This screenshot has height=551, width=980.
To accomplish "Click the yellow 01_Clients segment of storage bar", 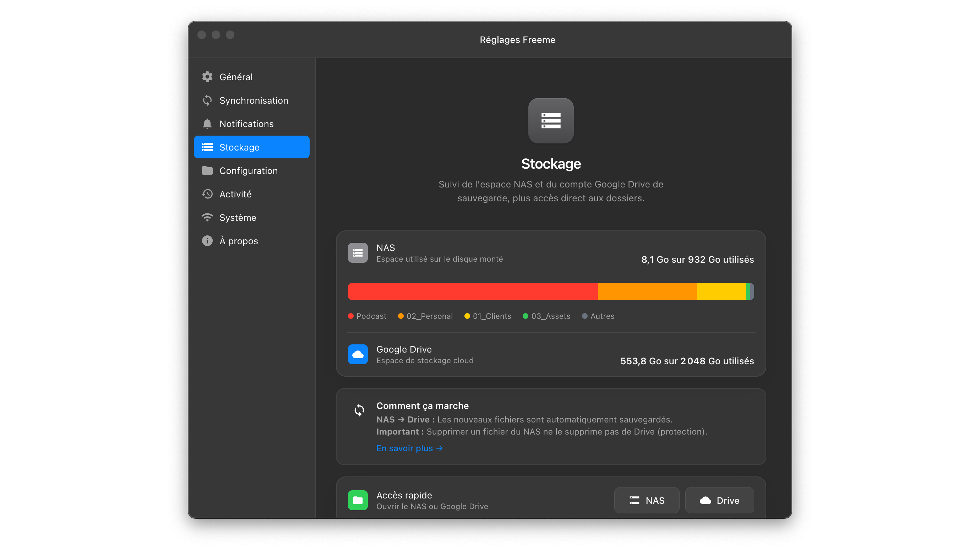I will tap(721, 291).
